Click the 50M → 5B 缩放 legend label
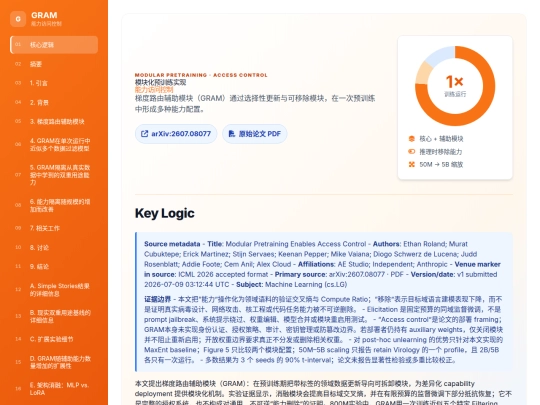The height and width of the screenshot is (405, 540). [441, 165]
